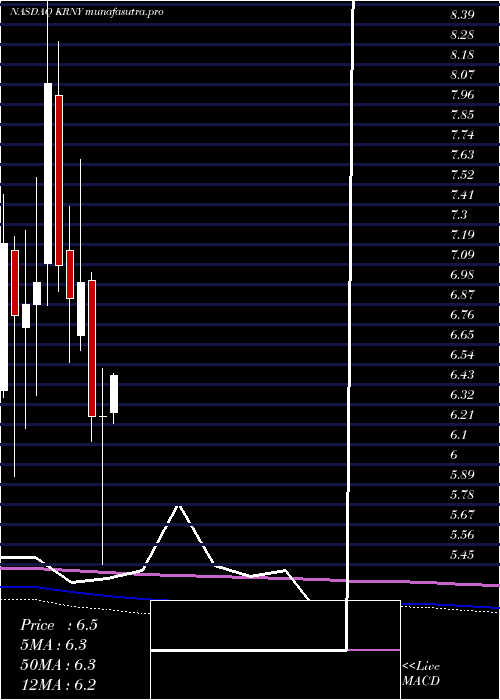Click the 8.28 price axis label

(x=462, y=35)
